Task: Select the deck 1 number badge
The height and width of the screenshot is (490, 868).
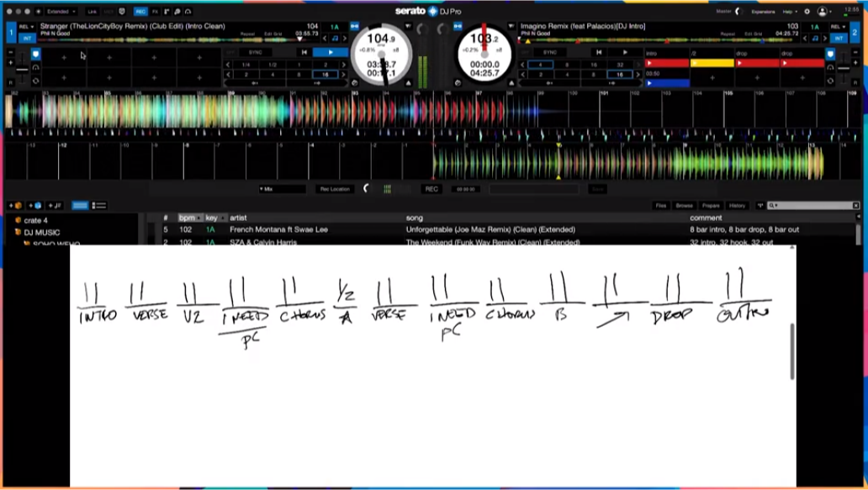Action: click(x=11, y=32)
